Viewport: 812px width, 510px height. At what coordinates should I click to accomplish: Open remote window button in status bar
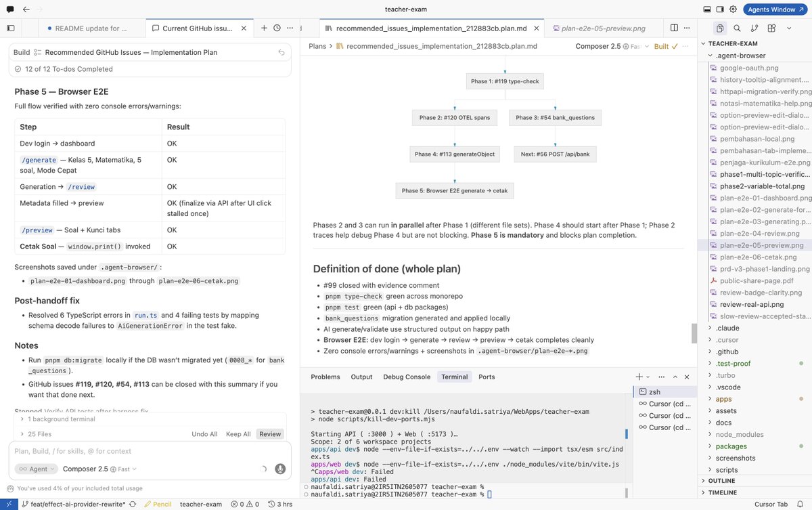[x=7, y=504]
